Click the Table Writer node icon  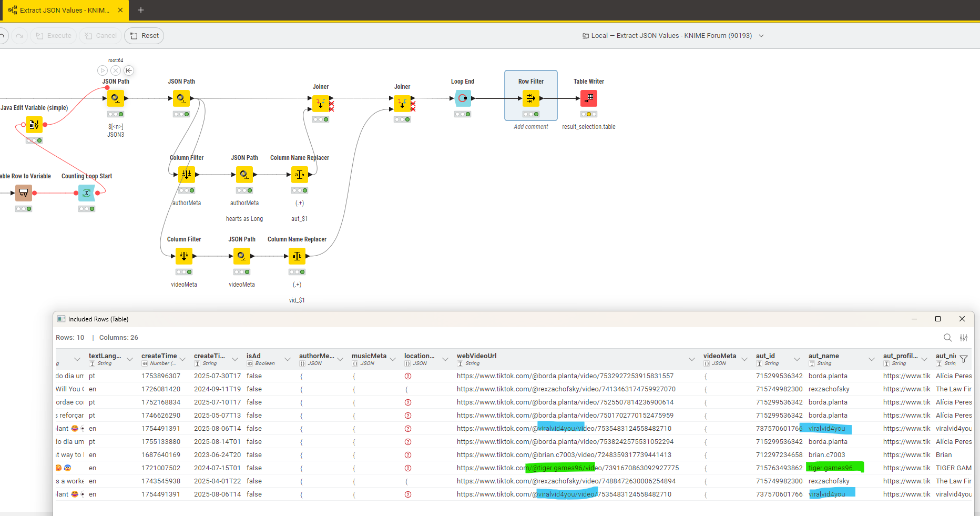588,98
